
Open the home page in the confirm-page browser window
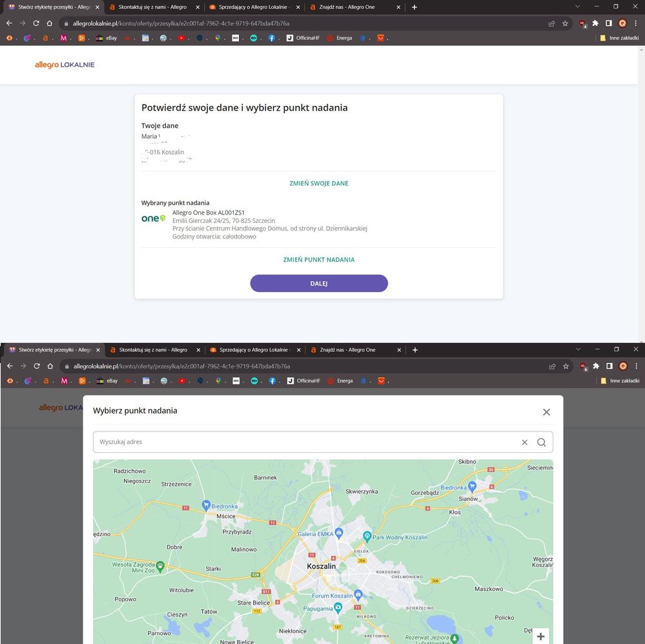coord(49,23)
